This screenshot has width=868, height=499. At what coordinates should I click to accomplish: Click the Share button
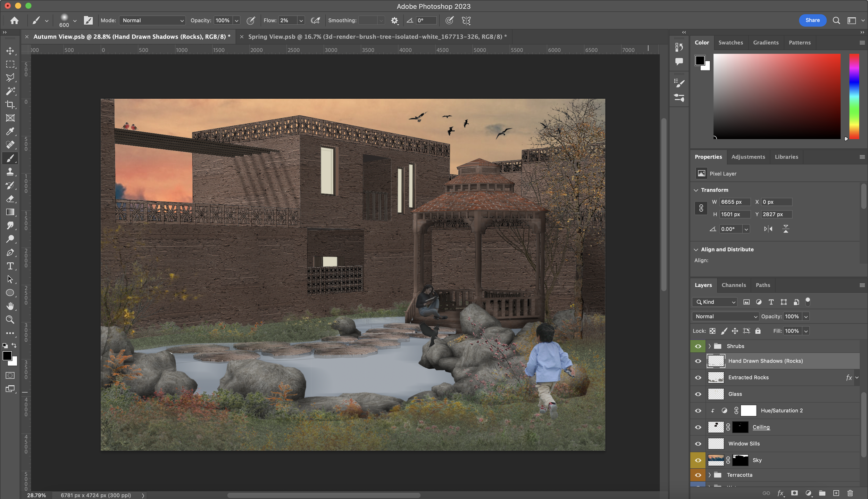pyautogui.click(x=812, y=20)
